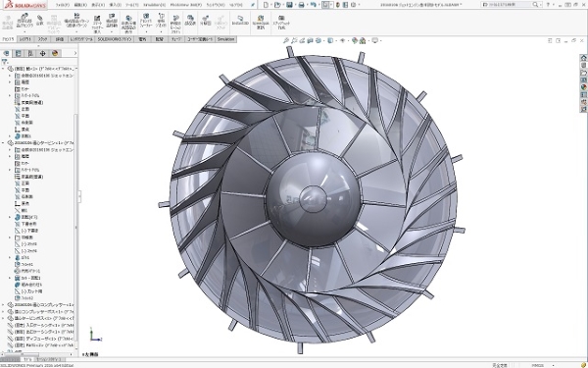Select the Zoom to Fit icon above viewport
The image size is (588, 368).
(x=286, y=40)
